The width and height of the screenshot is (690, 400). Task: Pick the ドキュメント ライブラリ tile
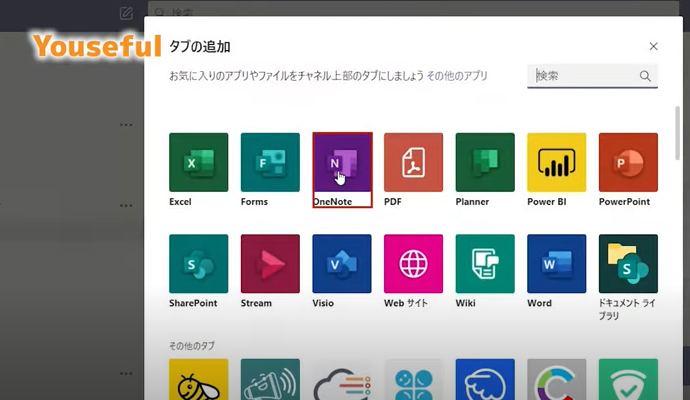point(628,264)
